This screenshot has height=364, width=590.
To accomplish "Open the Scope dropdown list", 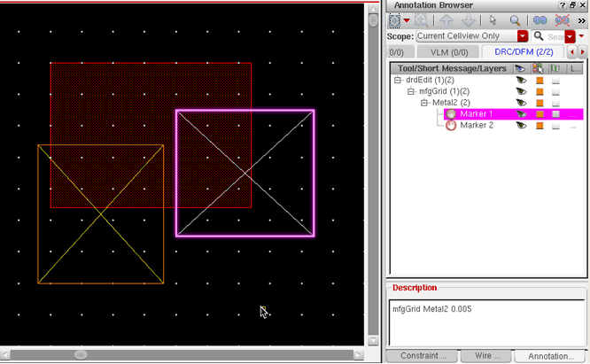I will pos(523,36).
